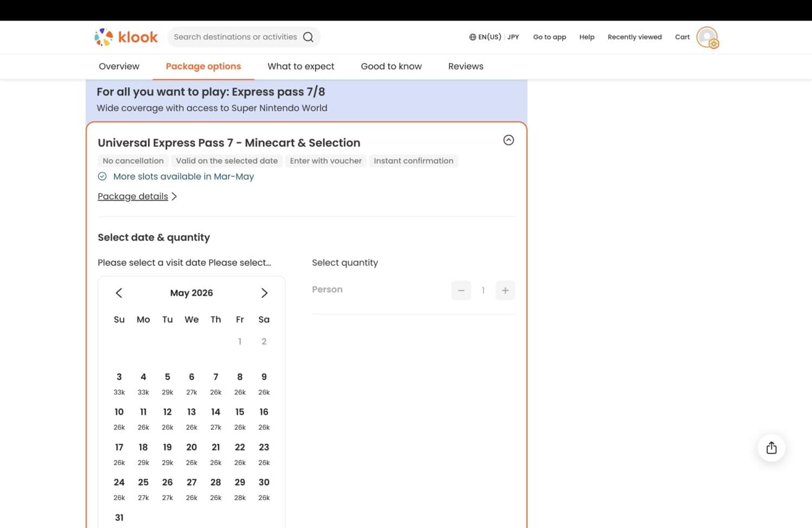Collapse the Universal Express Pass 7 package
The height and width of the screenshot is (528, 812).
pos(508,140)
